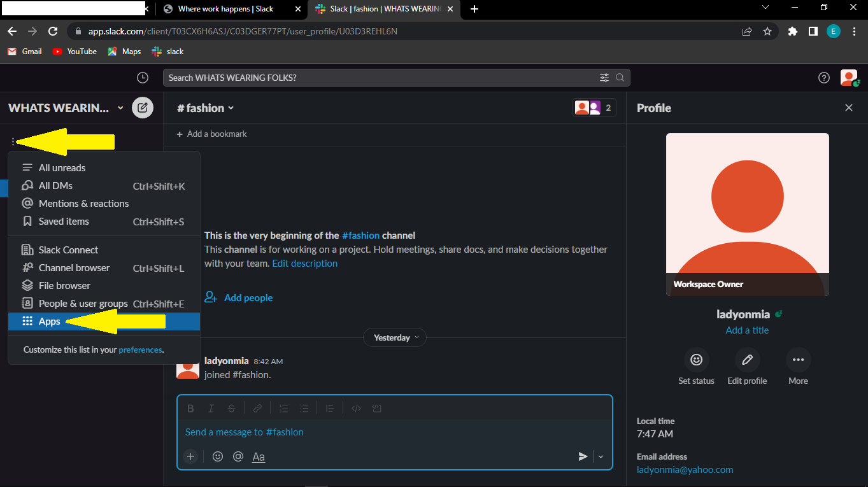
Task: Toggle the Aa formatting toolbar
Action: 259,456
